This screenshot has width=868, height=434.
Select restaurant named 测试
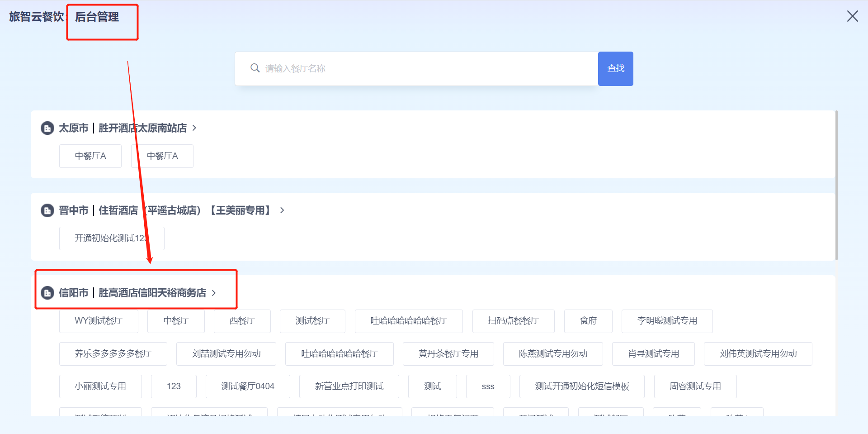tap(433, 386)
